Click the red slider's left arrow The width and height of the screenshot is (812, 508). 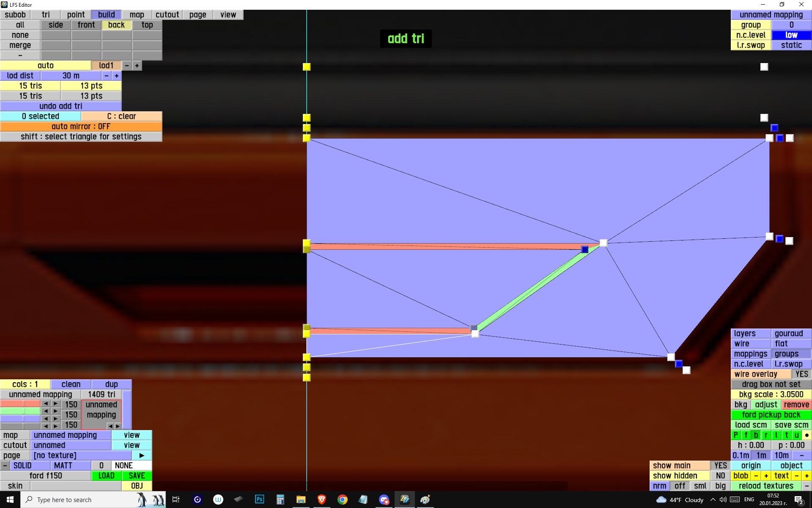pyautogui.click(x=46, y=404)
